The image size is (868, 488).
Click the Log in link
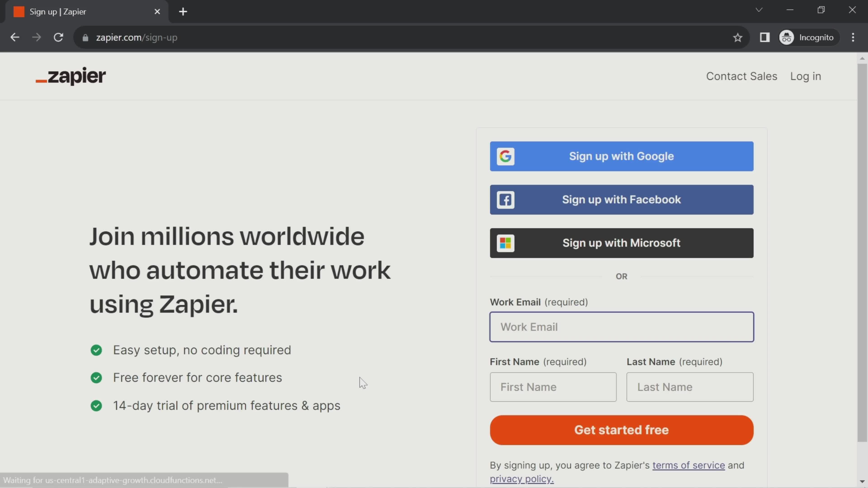pos(806,76)
